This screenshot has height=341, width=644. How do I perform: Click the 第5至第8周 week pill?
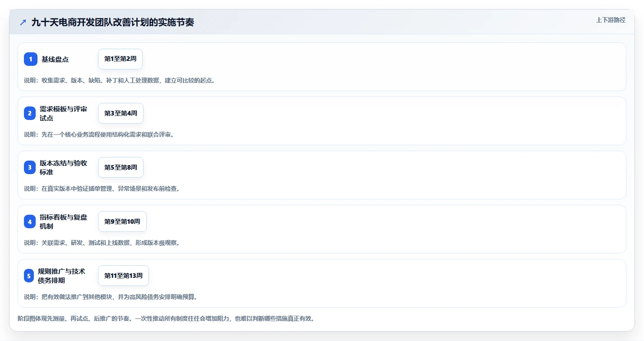(x=121, y=167)
